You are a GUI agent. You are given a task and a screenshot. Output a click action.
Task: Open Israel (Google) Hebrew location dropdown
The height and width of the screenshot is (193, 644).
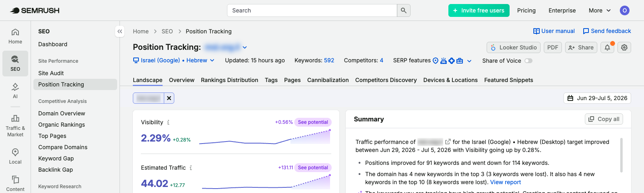[x=174, y=60]
